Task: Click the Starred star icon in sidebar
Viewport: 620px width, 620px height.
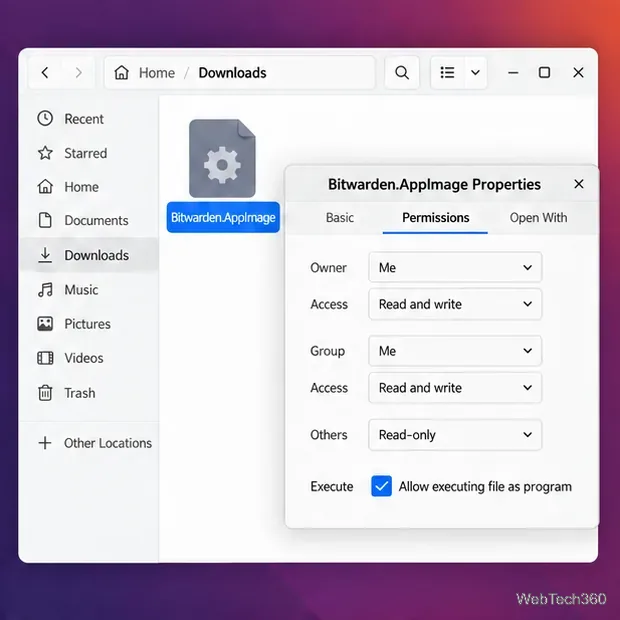Action: (45, 153)
